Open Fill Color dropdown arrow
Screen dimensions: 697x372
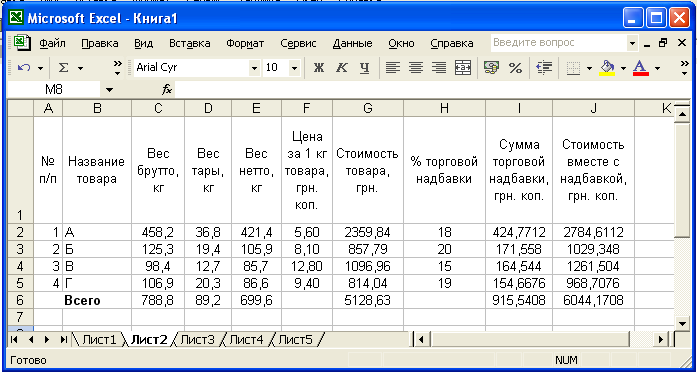coord(623,69)
